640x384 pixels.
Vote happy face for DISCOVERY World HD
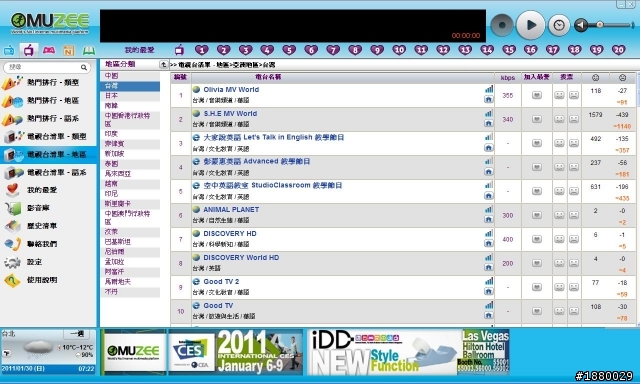point(559,264)
